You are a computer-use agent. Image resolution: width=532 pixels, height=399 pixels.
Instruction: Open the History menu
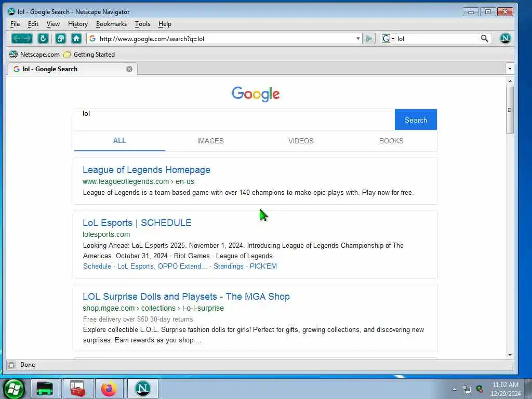point(78,24)
